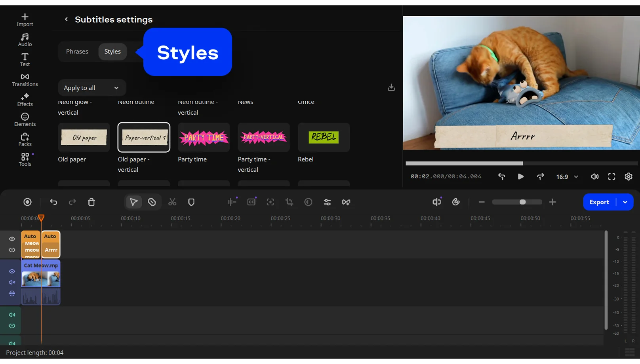Open the 16:9 aspect ratio dropdown
The height and width of the screenshot is (364, 640).
pos(567,177)
